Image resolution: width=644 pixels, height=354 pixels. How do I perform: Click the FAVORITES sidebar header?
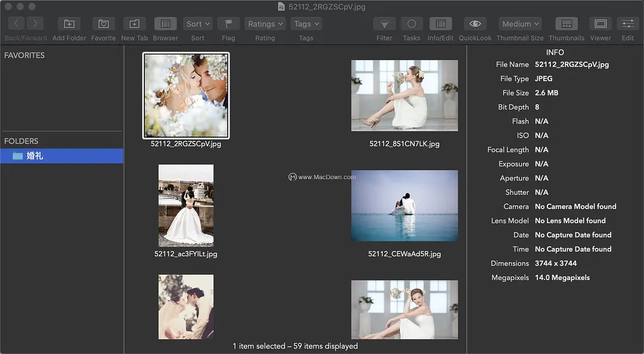(24, 55)
